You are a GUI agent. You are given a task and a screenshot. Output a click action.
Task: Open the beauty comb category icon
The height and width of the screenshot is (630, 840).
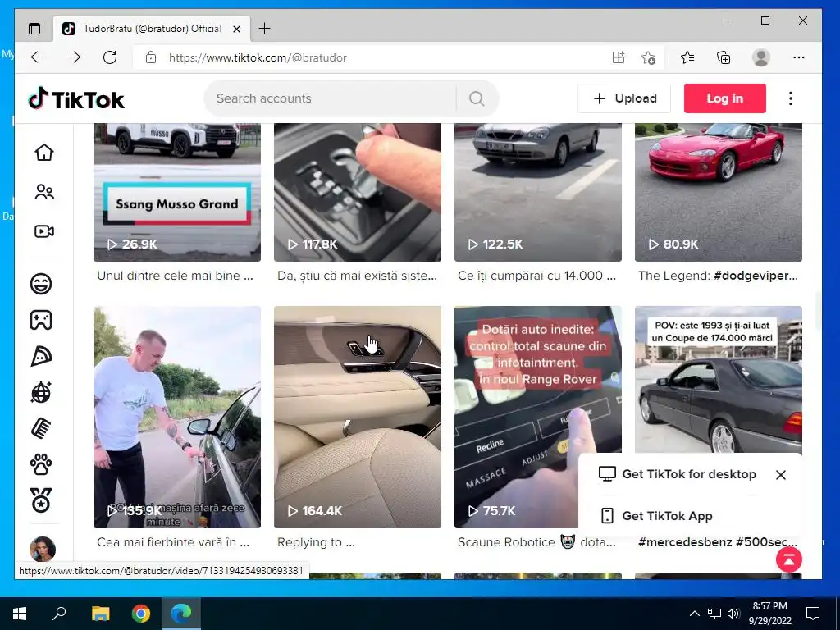(41, 428)
